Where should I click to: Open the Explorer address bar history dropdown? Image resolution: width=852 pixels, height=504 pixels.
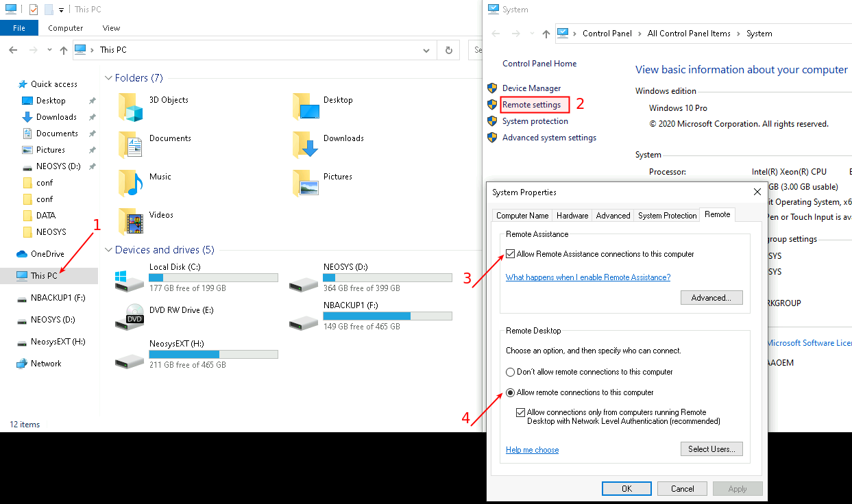(x=426, y=50)
